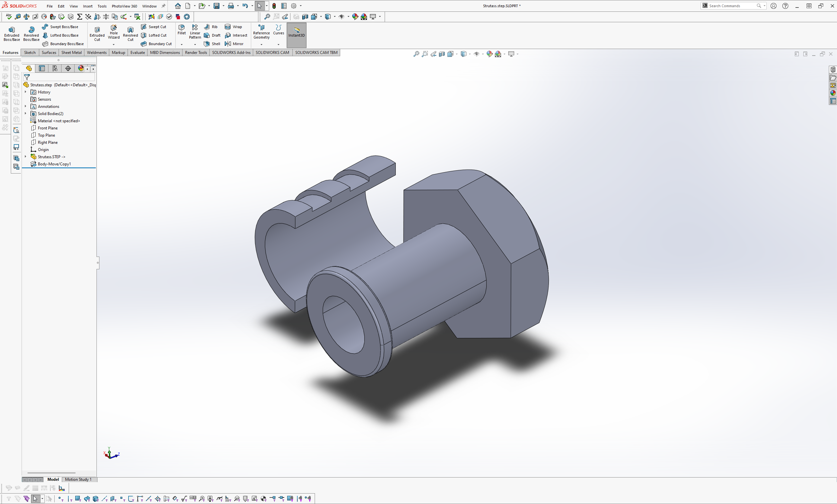Click the Save icon in the title bar
The width and height of the screenshot is (837, 504).
click(217, 6)
